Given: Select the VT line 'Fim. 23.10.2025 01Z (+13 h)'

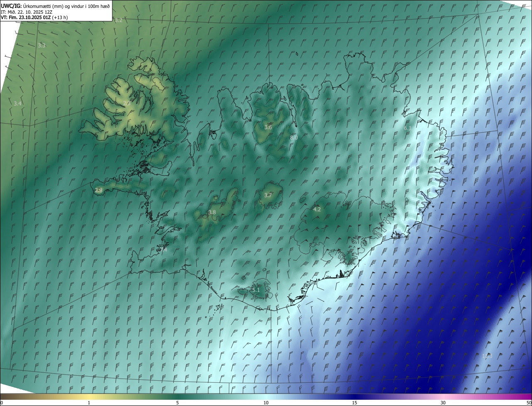Looking at the screenshot, I should click(38, 17).
